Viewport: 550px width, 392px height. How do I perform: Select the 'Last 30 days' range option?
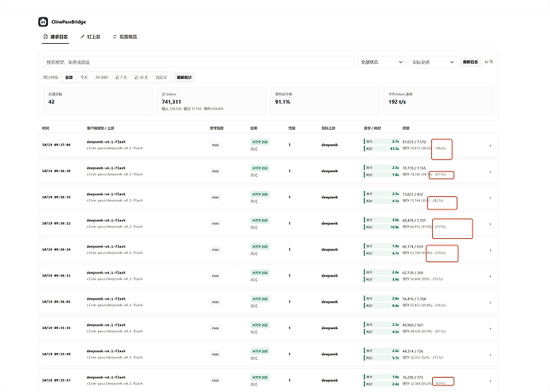[x=141, y=77]
